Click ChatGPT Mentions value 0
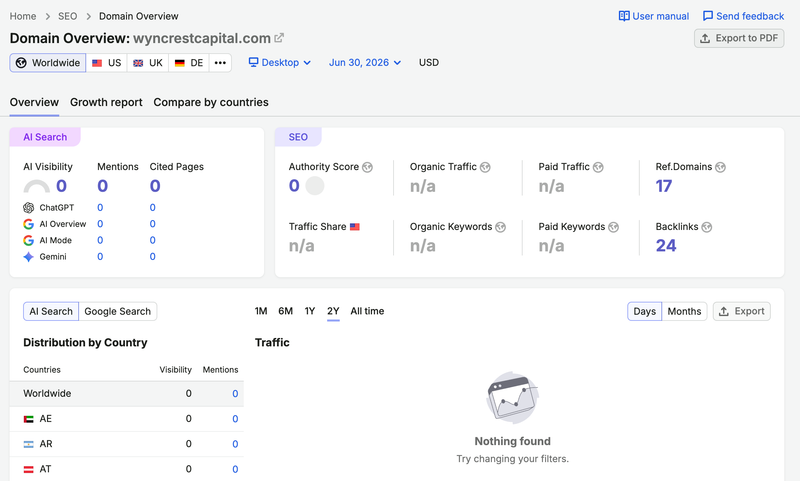The height and width of the screenshot is (481, 800). coord(100,208)
